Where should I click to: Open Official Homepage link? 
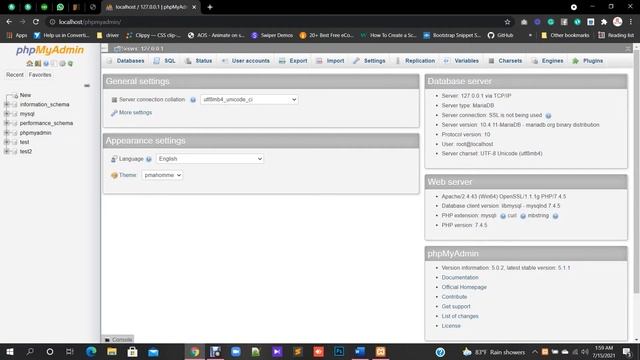click(464, 287)
